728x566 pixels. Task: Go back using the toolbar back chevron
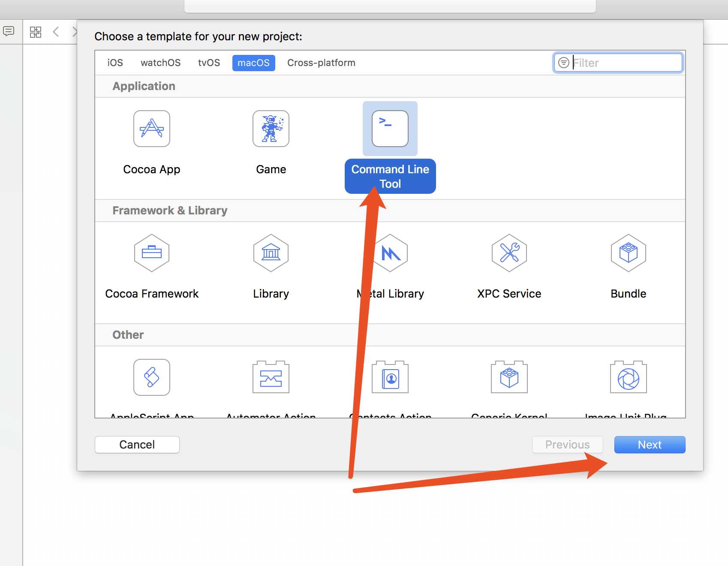coord(56,32)
